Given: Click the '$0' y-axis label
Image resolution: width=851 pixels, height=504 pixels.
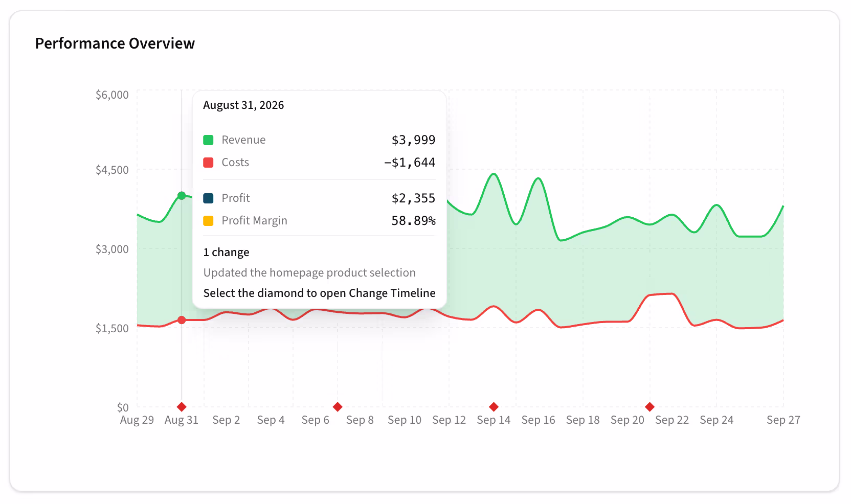Looking at the screenshot, I should [123, 407].
